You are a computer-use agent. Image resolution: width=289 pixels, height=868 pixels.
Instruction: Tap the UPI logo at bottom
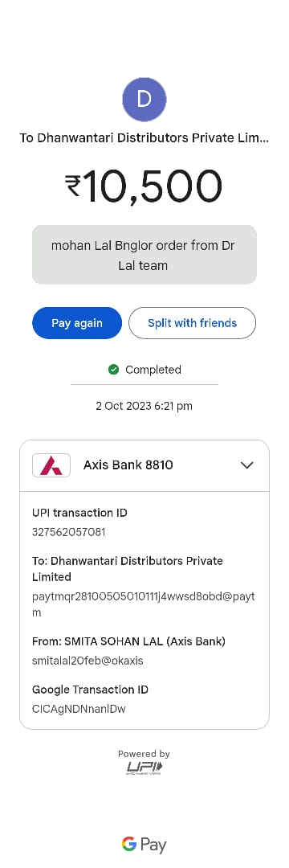144,768
